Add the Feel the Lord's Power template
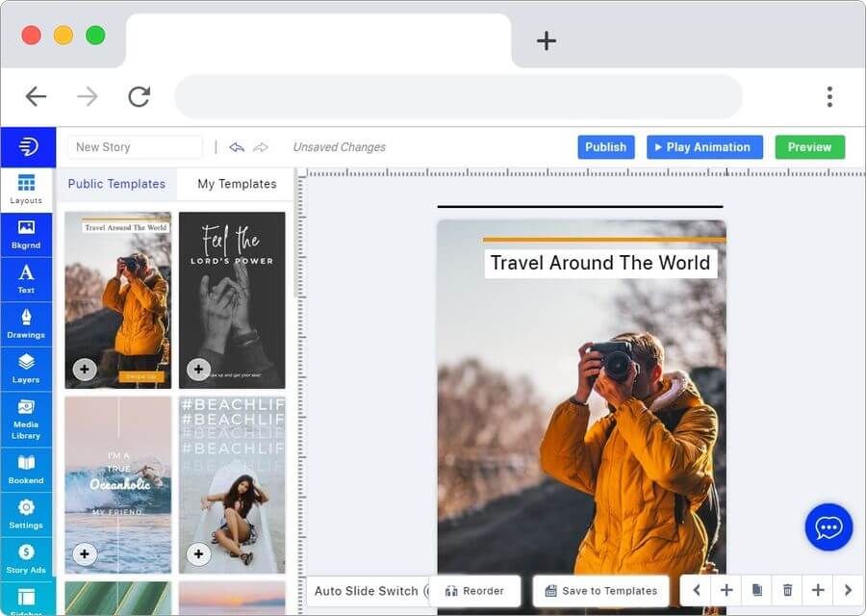The image size is (866, 616). (x=199, y=369)
